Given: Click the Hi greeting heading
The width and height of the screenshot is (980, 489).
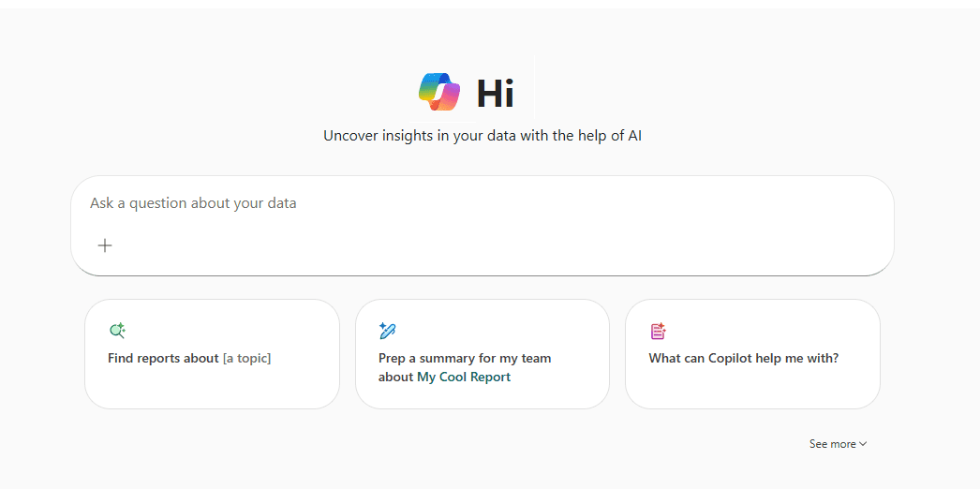Looking at the screenshot, I should (495, 94).
